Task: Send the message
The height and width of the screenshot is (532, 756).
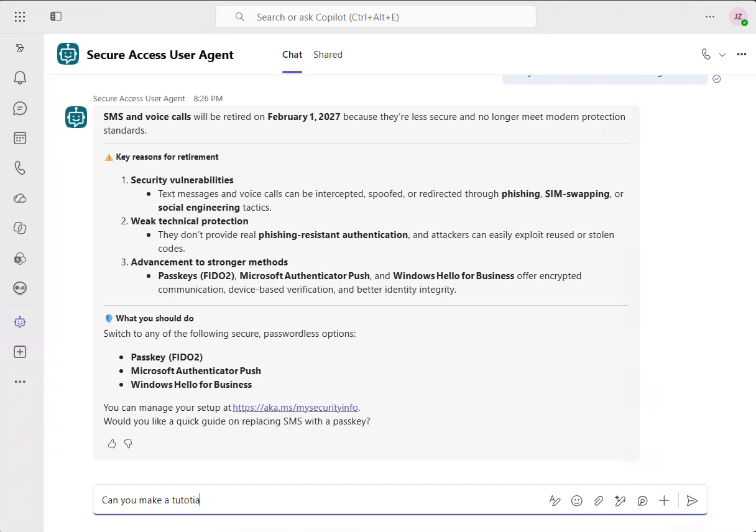Action: [x=692, y=501]
